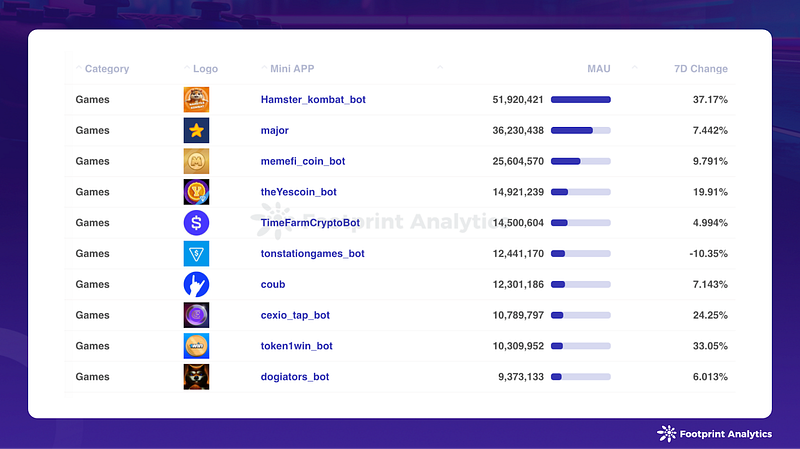Click the coub hand logo icon
This screenshot has width=800, height=449.
click(x=197, y=284)
